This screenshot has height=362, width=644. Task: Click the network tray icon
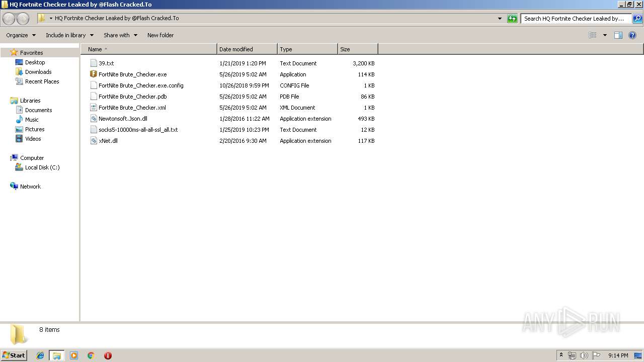click(x=572, y=355)
